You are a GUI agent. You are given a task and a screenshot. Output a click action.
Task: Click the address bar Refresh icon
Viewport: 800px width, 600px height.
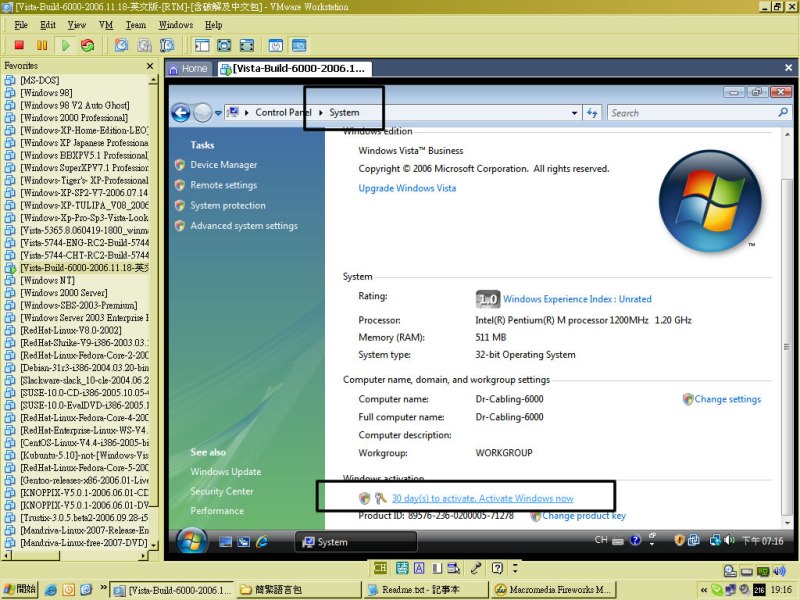pyautogui.click(x=592, y=113)
